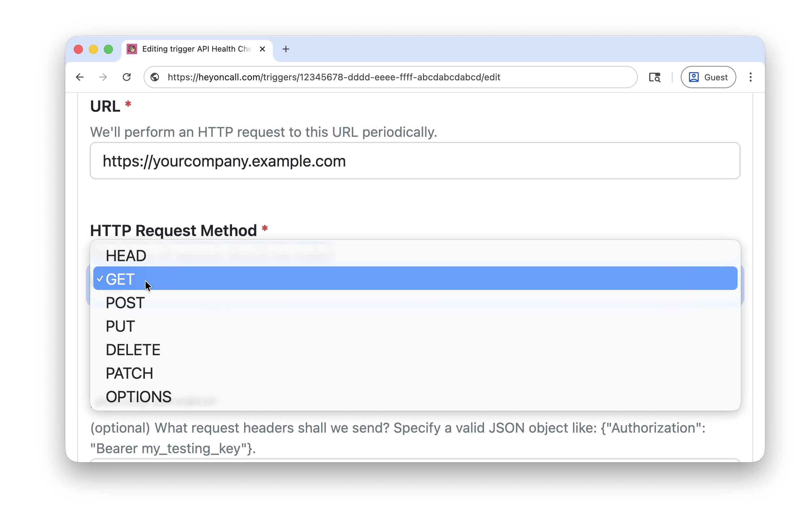The width and height of the screenshot is (812, 508).
Task: Click the Guest account button
Action: click(x=708, y=77)
